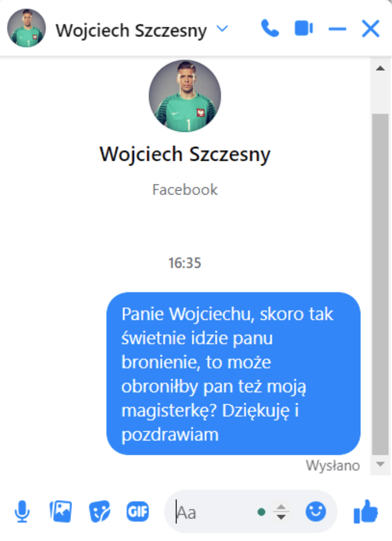Click the stepper arrows inside the message field

(281, 512)
